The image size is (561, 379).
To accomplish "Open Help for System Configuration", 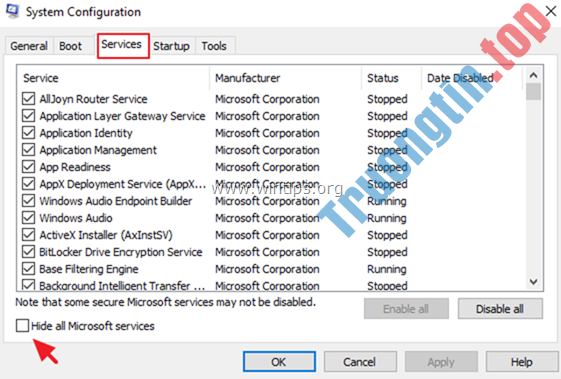I will coord(522,362).
